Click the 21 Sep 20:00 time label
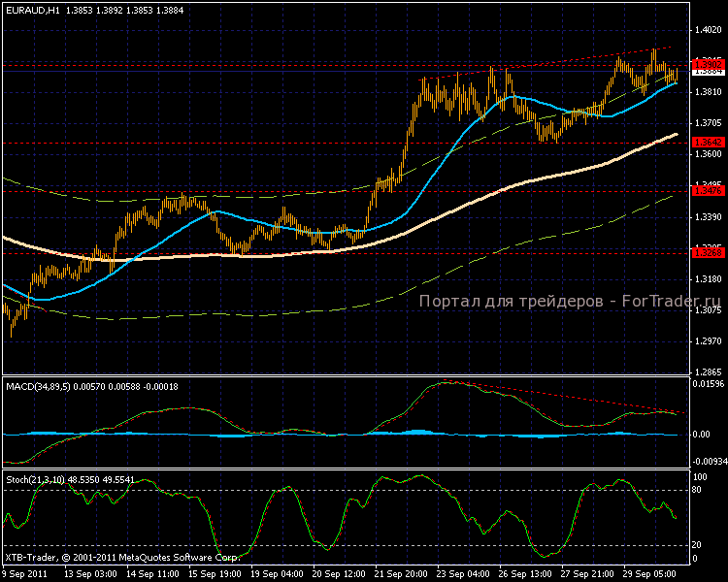728x582 pixels. (x=401, y=574)
